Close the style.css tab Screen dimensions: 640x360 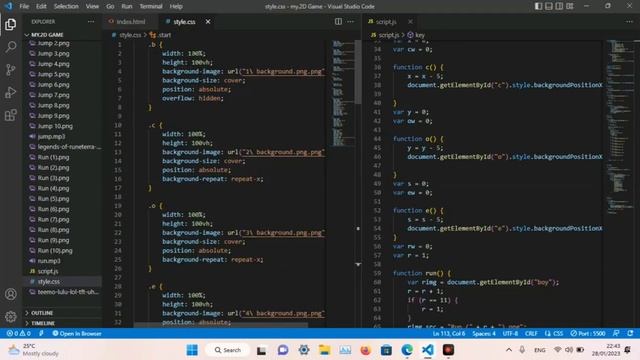click(208, 22)
